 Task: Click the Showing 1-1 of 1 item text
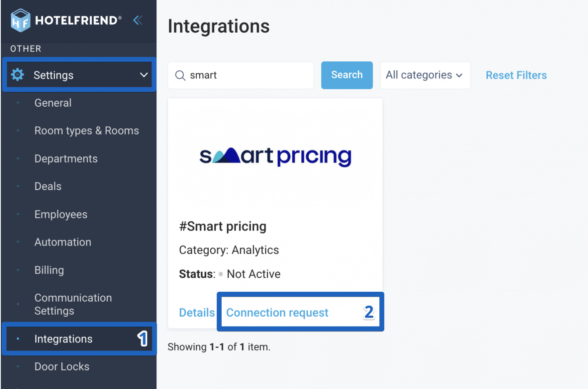219,347
